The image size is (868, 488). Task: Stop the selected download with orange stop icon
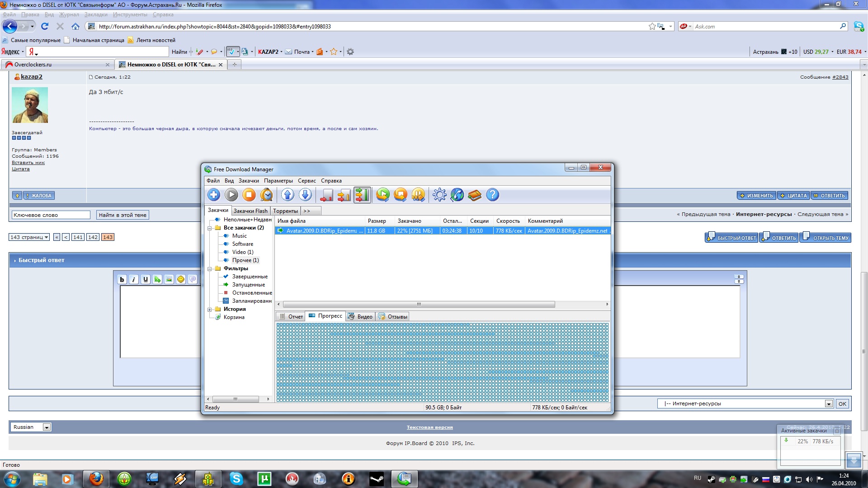click(x=249, y=195)
